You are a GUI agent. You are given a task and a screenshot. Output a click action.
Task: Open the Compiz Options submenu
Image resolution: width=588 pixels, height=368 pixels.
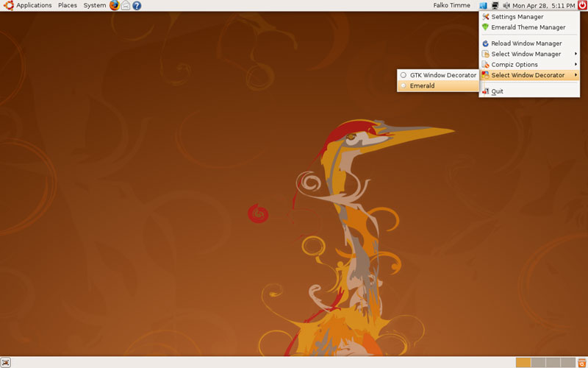pyautogui.click(x=529, y=64)
